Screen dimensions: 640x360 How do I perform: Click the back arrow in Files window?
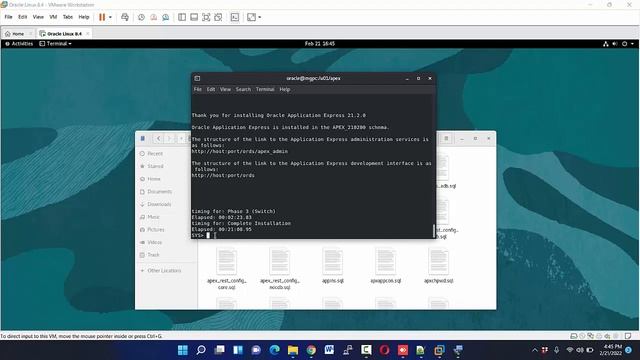click(x=158, y=139)
